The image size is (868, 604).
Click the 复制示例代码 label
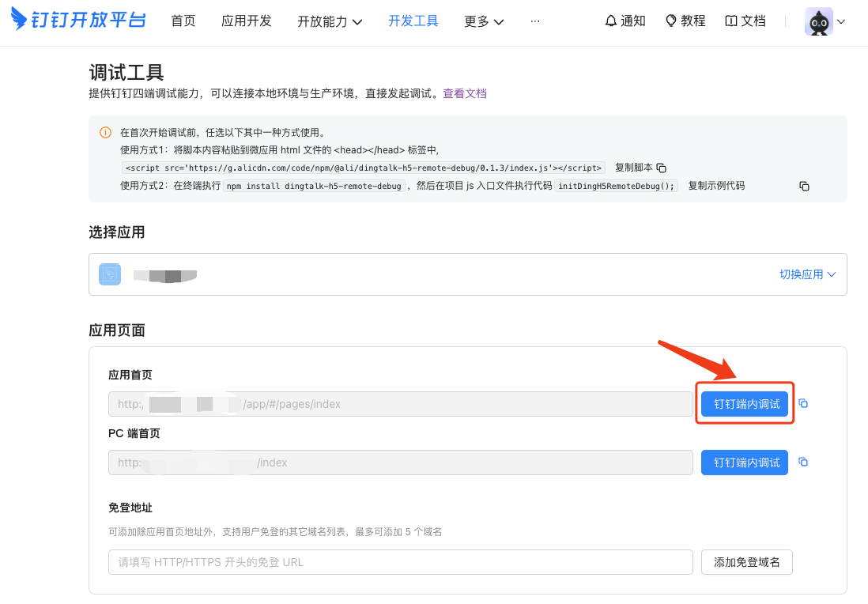pyautogui.click(x=716, y=186)
